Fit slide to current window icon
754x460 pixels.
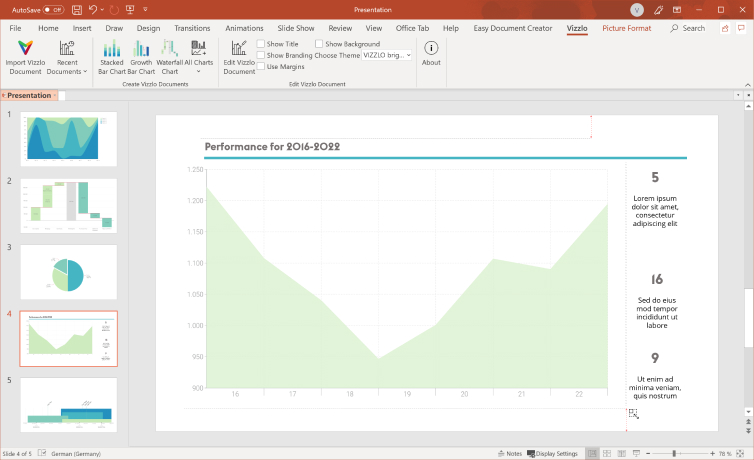[740, 453]
